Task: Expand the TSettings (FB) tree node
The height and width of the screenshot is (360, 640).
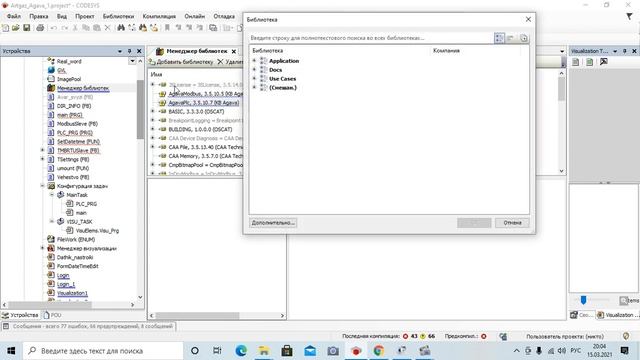Action: tap(42, 159)
